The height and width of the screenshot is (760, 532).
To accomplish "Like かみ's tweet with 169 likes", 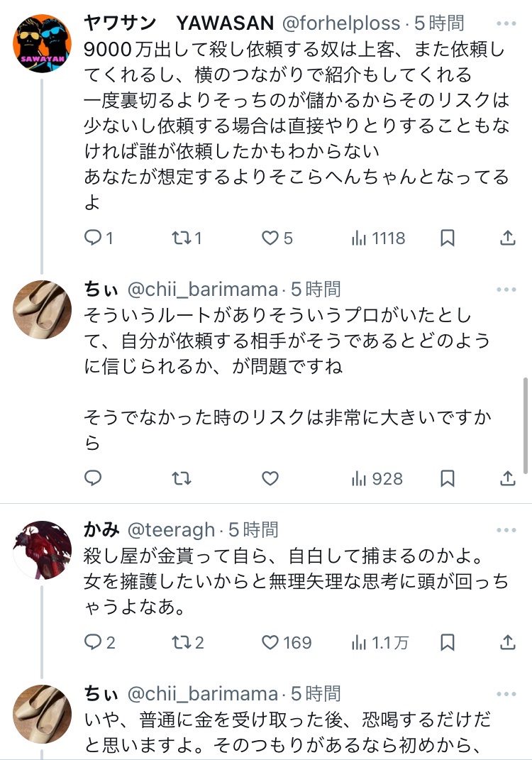I will click(x=270, y=643).
